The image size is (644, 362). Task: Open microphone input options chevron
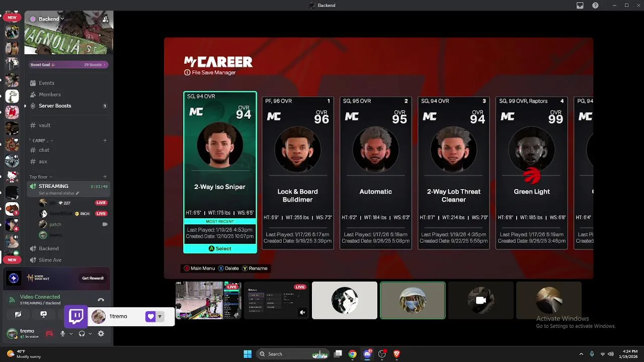(x=71, y=333)
